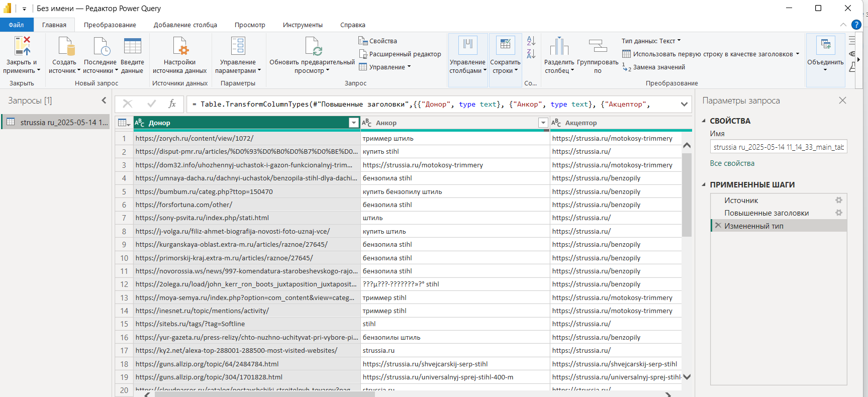Click the Все свойства link
The image size is (868, 397).
732,163
